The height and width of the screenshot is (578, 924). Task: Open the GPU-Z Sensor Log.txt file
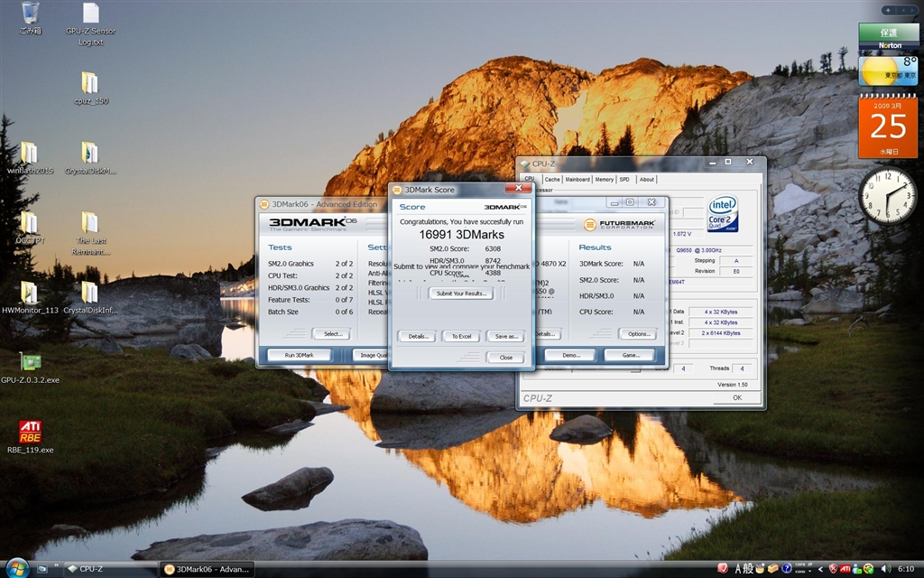point(90,14)
